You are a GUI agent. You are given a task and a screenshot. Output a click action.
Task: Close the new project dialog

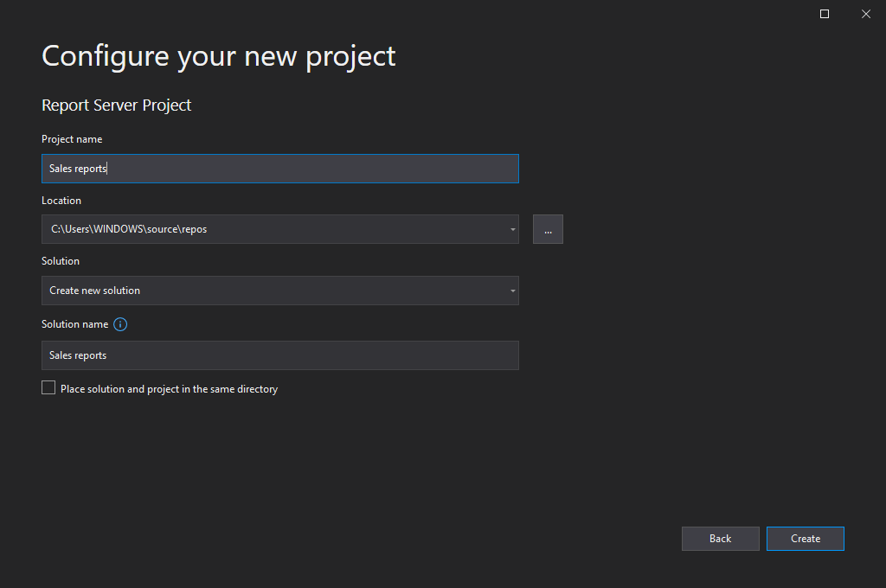pyautogui.click(x=865, y=14)
